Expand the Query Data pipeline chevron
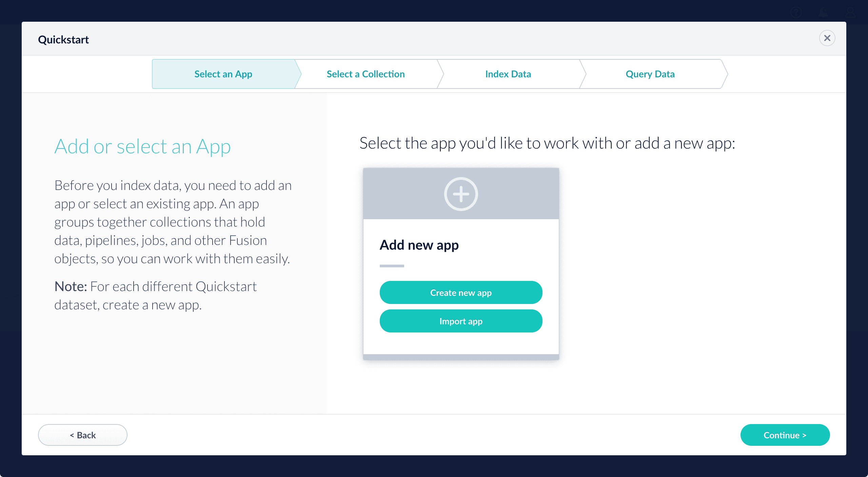 tap(650, 73)
